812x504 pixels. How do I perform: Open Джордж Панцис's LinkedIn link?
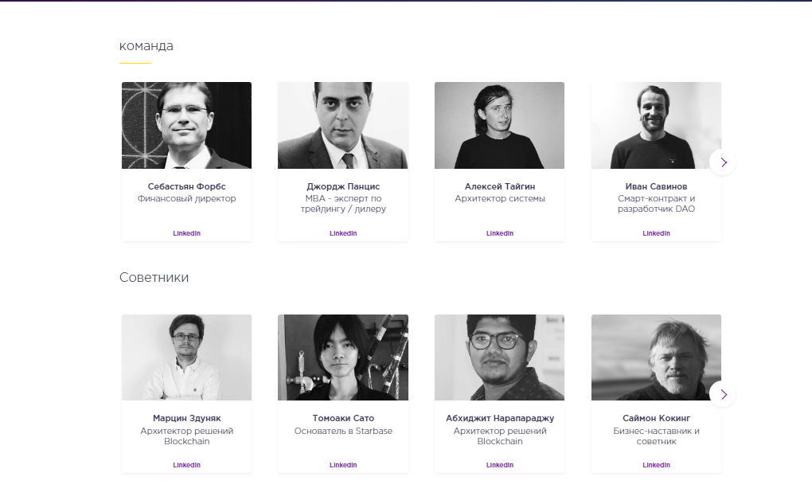tap(343, 233)
